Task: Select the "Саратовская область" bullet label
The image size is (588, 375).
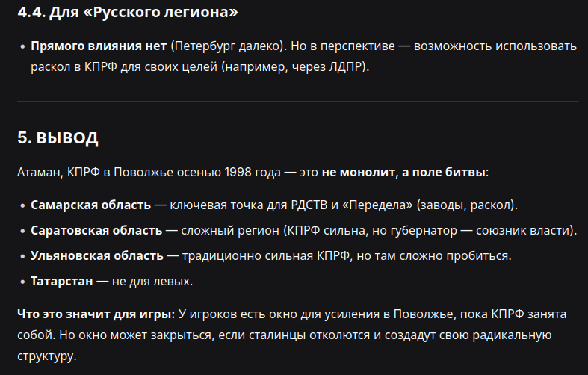Action: click(x=96, y=230)
